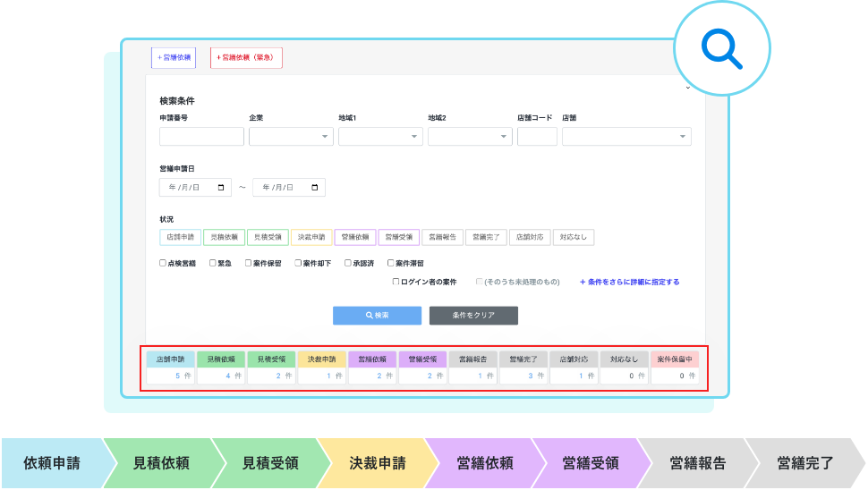Image resolution: width=868 pixels, height=490 pixels.
Task: Open the 店舗 dropdown list
Action: 626,137
